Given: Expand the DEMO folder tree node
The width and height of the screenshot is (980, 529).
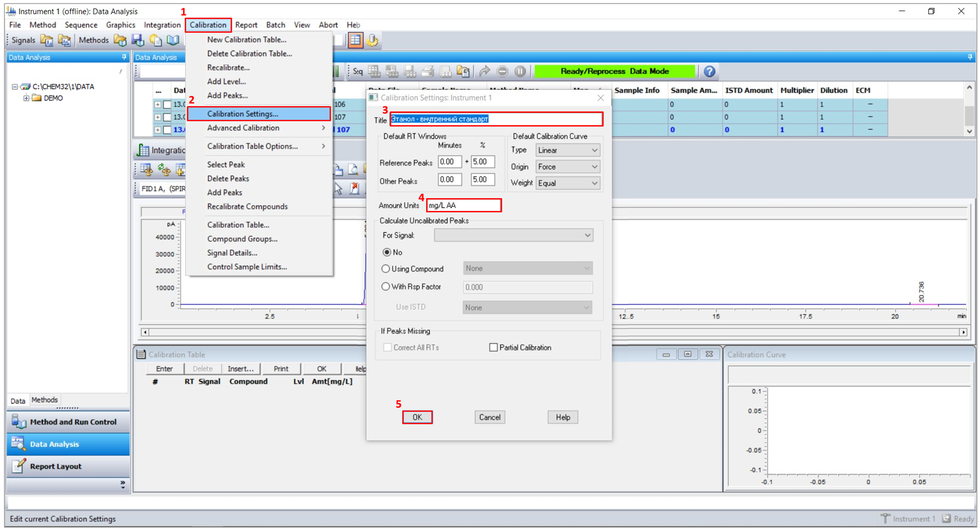Looking at the screenshot, I should (26, 98).
